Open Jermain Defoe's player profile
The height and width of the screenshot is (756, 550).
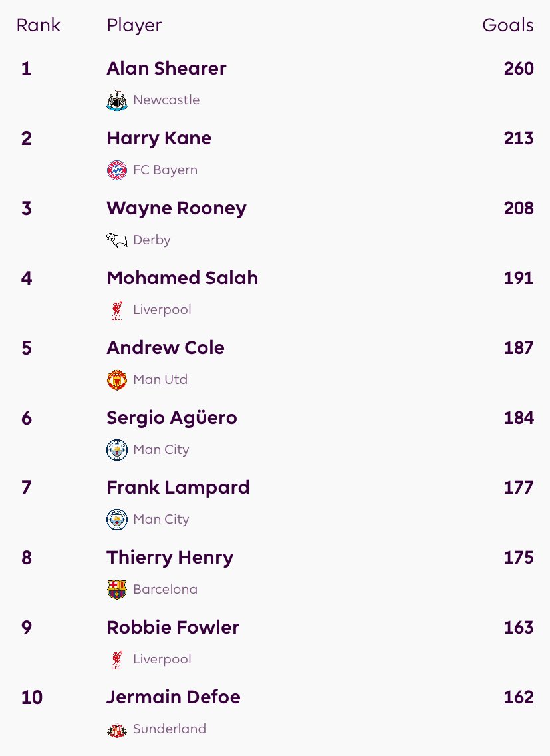pos(173,697)
